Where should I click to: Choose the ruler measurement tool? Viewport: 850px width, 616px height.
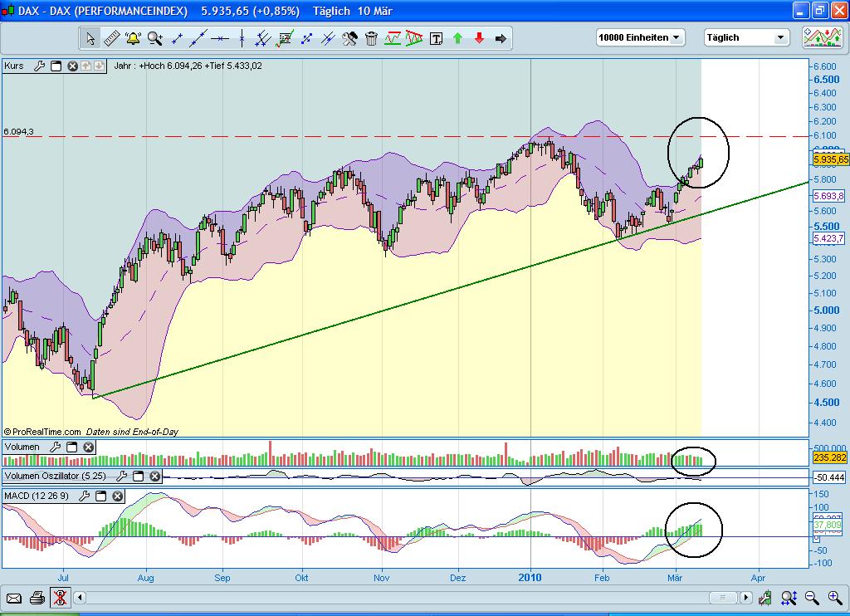(x=112, y=38)
